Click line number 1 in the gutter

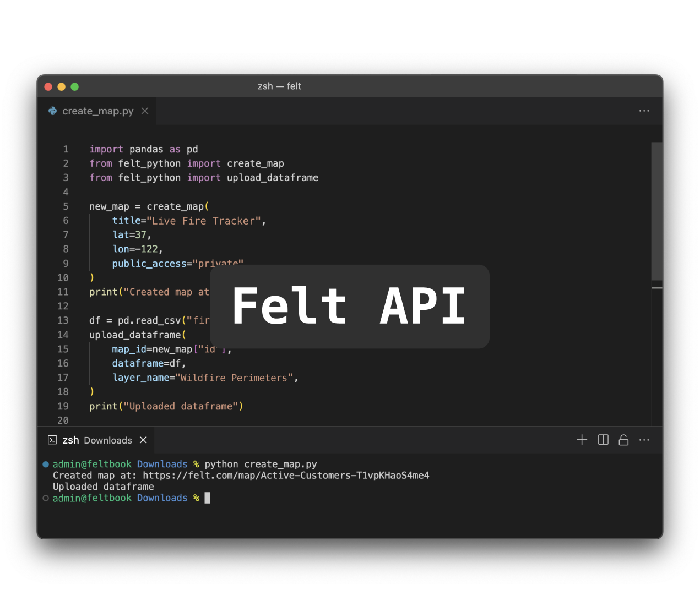pos(66,149)
